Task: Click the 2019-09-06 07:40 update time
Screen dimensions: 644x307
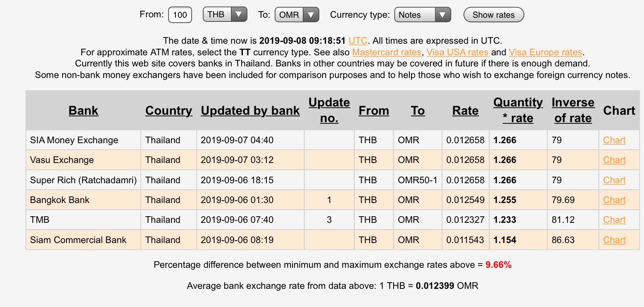Action: [x=237, y=220]
